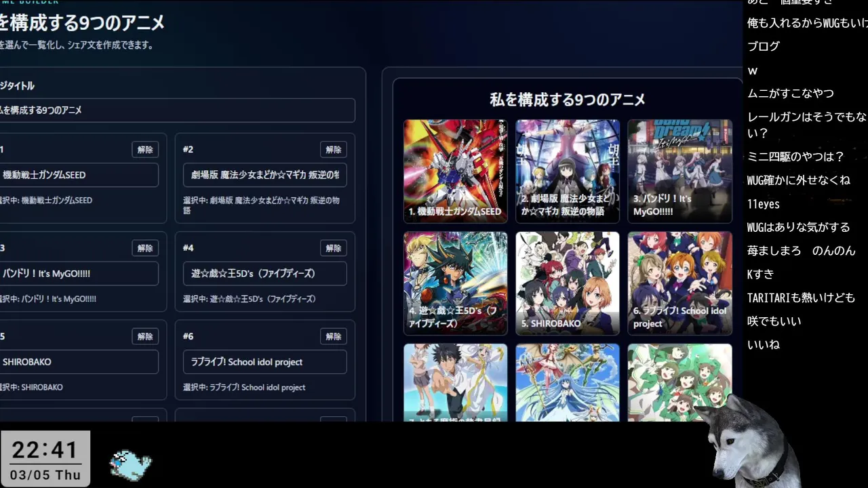
Task: Focus the 機動戦士ガンダムSEED input field
Action: click(x=79, y=175)
